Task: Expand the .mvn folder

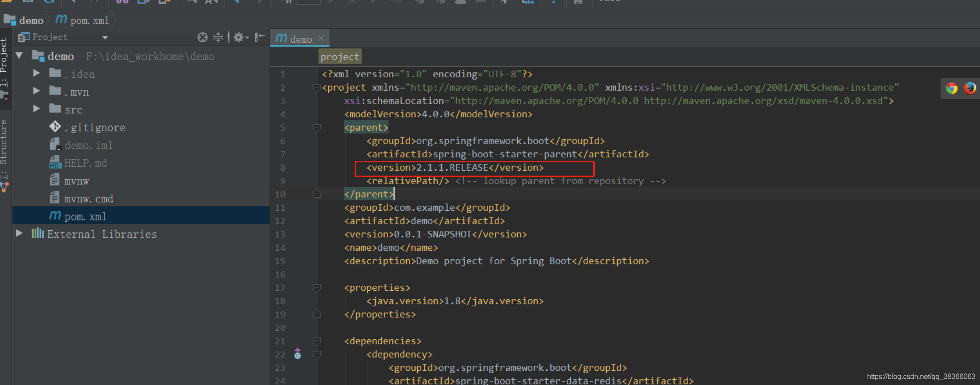Action: [37, 91]
